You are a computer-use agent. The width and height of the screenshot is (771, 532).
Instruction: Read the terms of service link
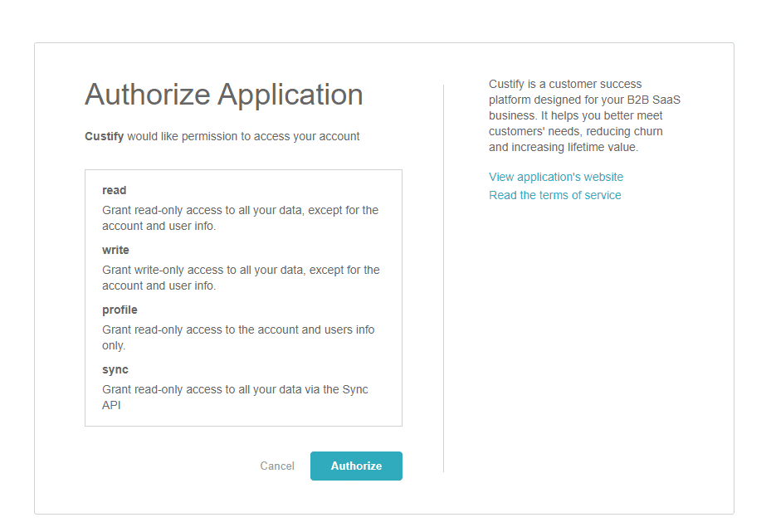[x=554, y=195]
